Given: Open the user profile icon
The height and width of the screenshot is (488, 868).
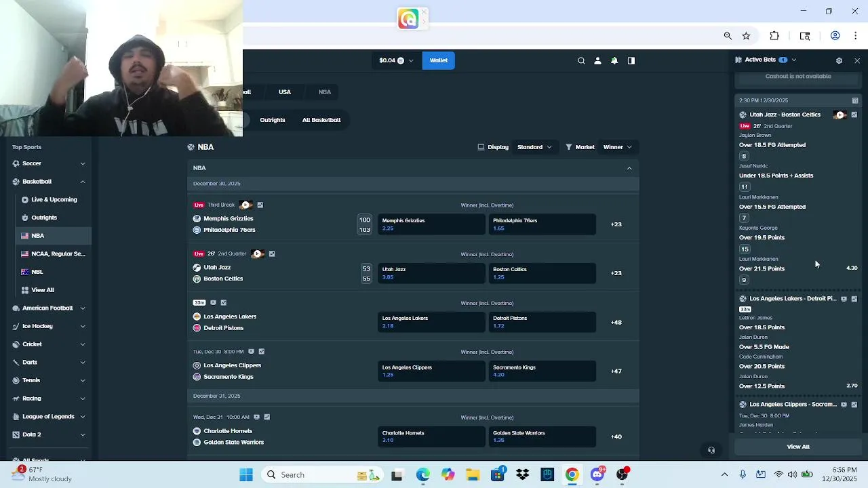Looking at the screenshot, I should (x=597, y=60).
